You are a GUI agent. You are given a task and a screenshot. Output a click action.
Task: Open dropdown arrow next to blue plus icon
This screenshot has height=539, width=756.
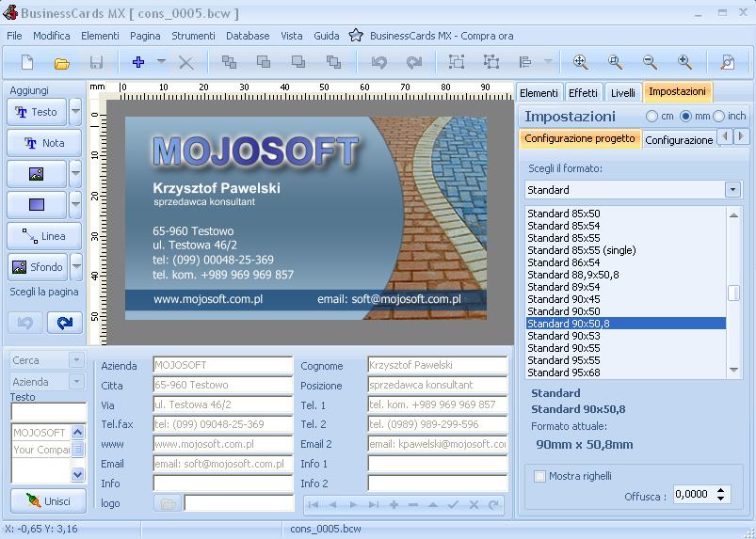click(161, 62)
